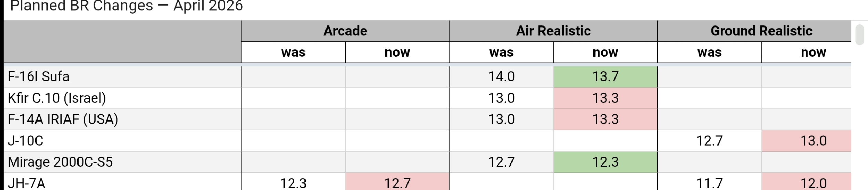The width and height of the screenshot is (868, 190).
Task: Click the Arcade column group header
Action: [345, 31]
